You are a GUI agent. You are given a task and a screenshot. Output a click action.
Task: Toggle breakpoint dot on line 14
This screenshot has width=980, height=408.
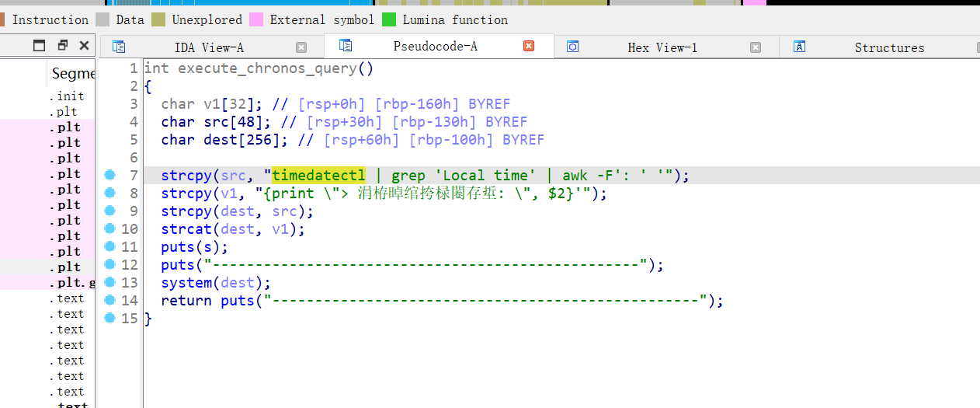click(109, 300)
